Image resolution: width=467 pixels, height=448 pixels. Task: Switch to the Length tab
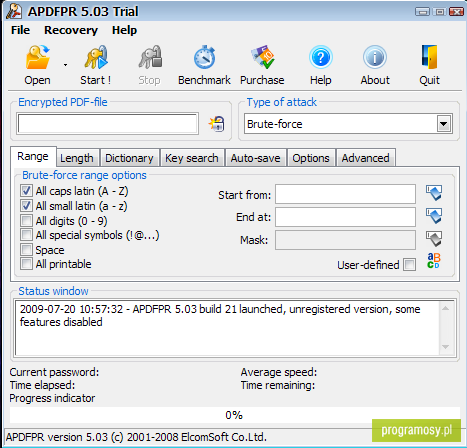77,158
